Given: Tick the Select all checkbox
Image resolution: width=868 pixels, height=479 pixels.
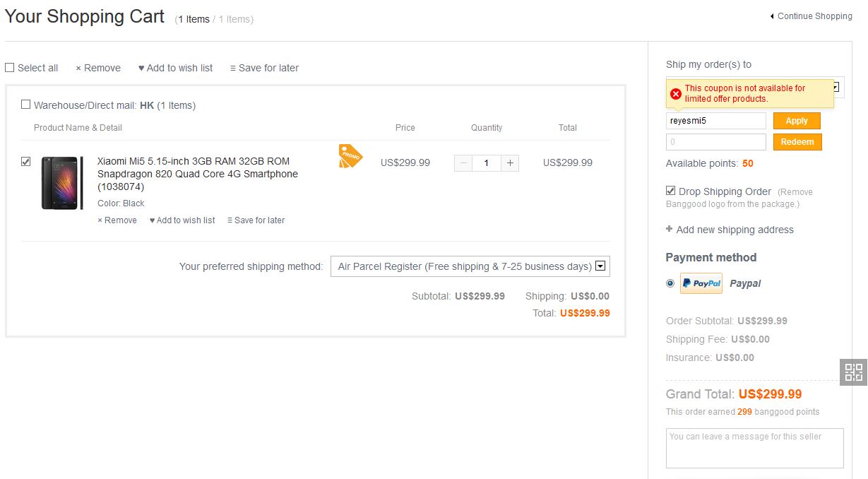Looking at the screenshot, I should (x=10, y=68).
